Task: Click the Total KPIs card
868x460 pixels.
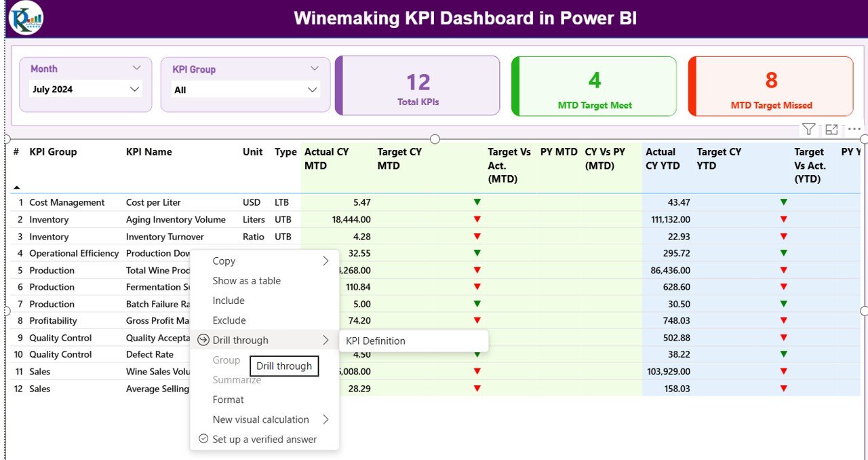Action: pyautogui.click(x=418, y=86)
